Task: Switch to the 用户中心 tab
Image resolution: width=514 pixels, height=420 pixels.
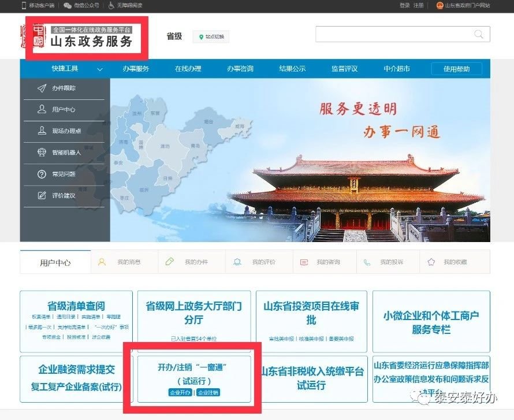Action: click(55, 262)
